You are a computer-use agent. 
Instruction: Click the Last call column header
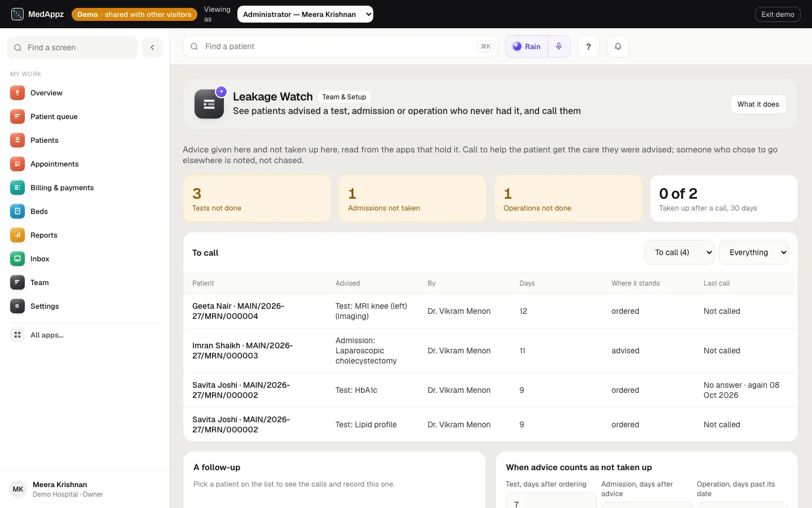point(717,283)
